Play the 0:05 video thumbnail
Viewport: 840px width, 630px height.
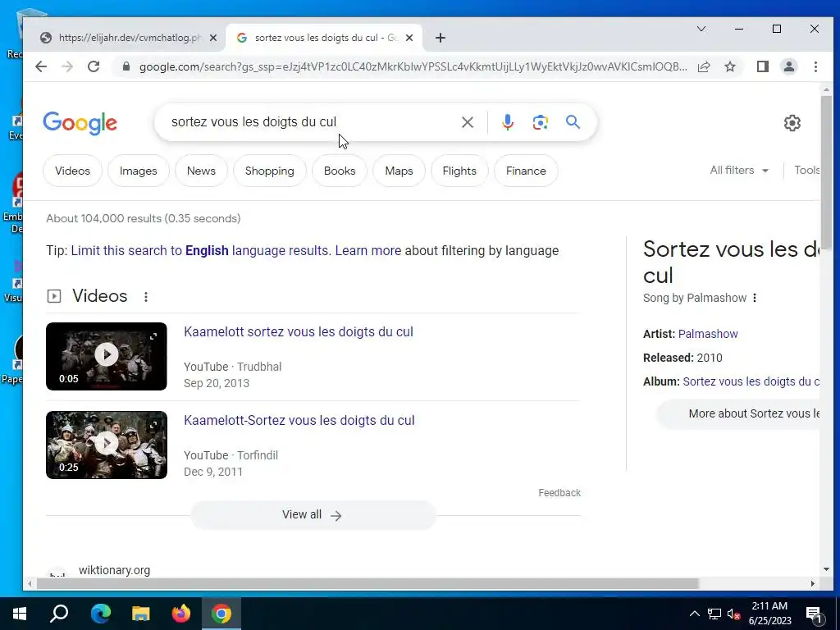click(x=107, y=356)
